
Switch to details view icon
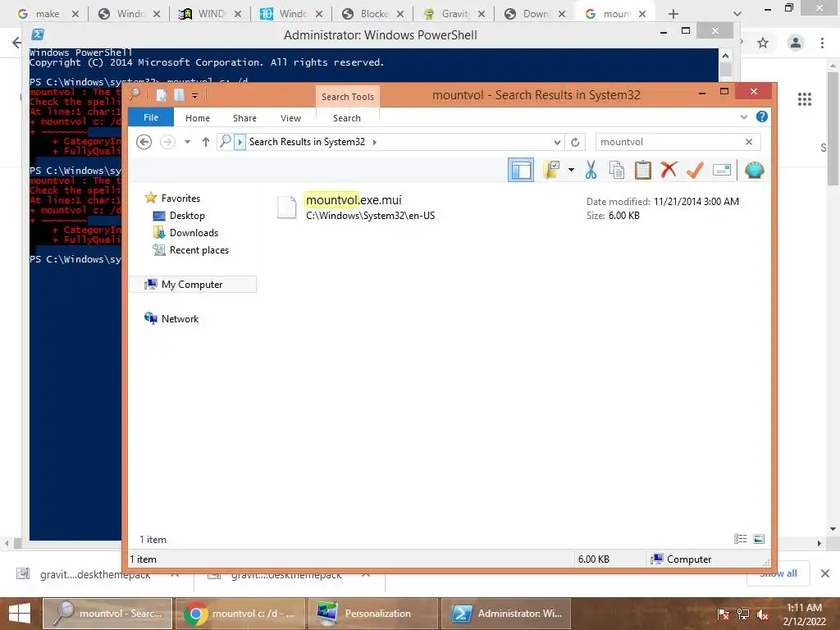741,539
